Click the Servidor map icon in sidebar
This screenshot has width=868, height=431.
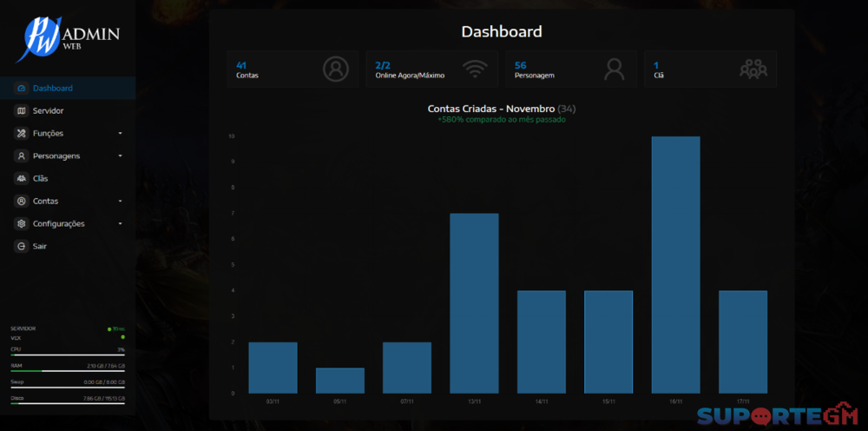pyautogui.click(x=22, y=111)
